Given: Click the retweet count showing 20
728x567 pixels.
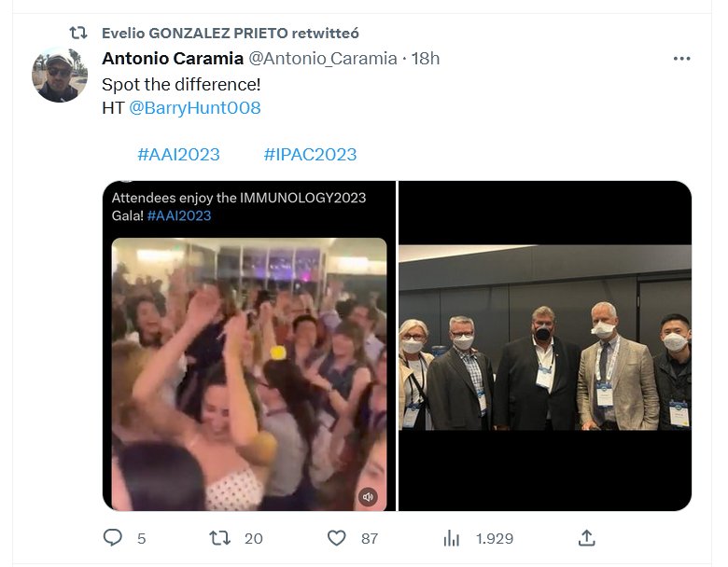Looking at the screenshot, I should pyautogui.click(x=253, y=539).
